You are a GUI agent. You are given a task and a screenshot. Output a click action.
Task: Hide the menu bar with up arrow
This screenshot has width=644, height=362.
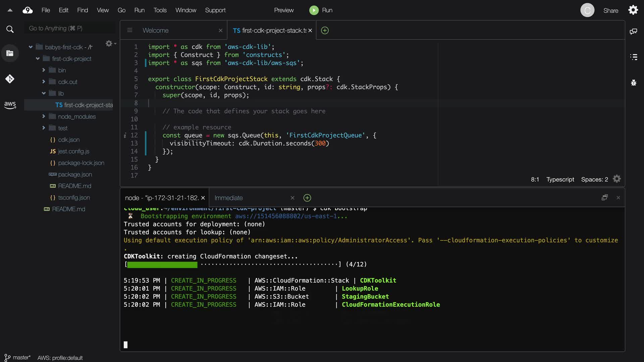pyautogui.click(x=10, y=10)
